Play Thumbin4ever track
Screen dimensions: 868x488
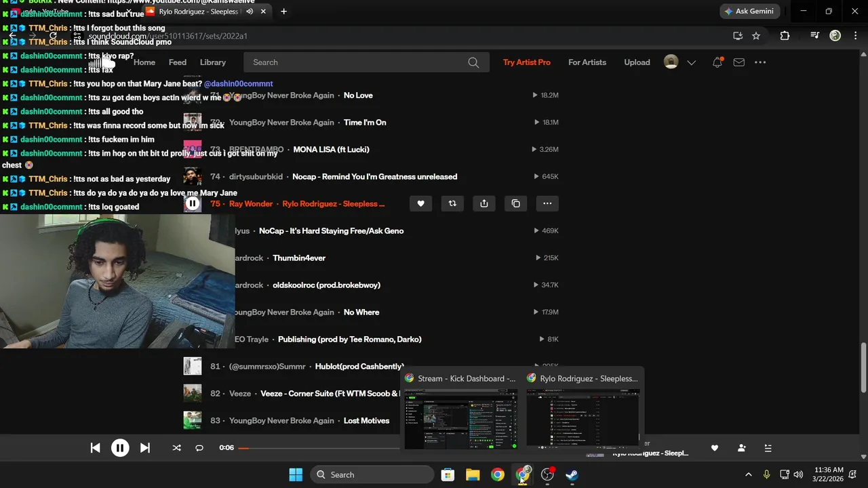299,258
